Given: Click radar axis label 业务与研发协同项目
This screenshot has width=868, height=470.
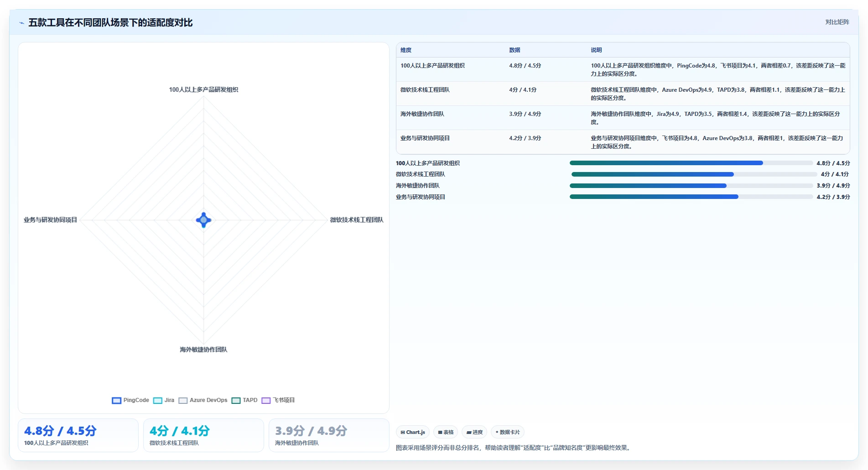Looking at the screenshot, I should point(51,220).
